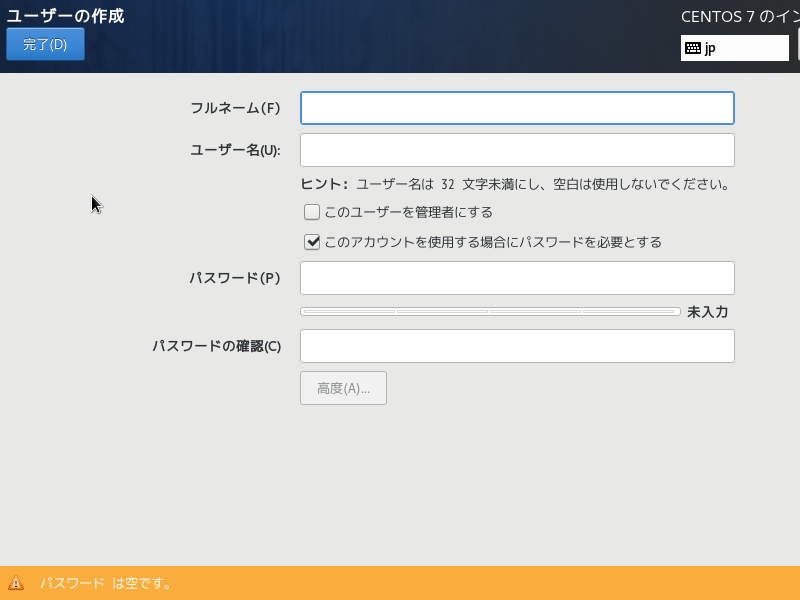The image size is (800, 600).
Task: Focus the フルネーム full name input field
Action: [517, 108]
